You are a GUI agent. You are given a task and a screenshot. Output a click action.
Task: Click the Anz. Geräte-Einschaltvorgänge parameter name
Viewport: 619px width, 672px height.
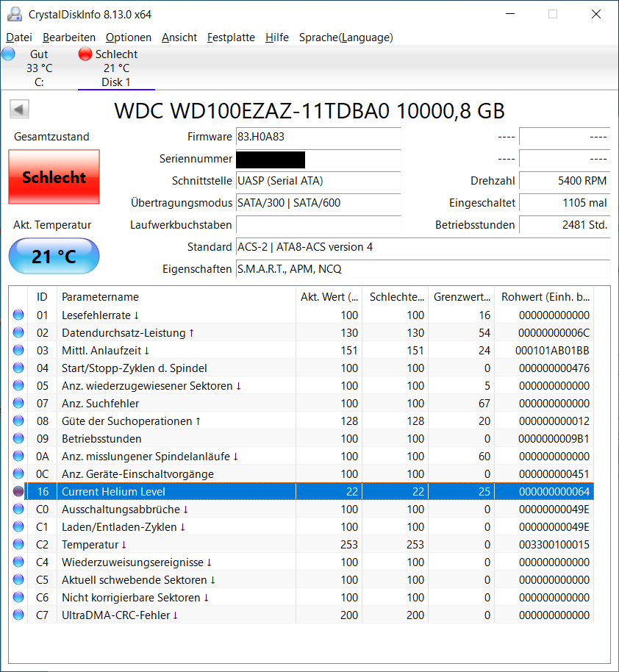pos(137,474)
